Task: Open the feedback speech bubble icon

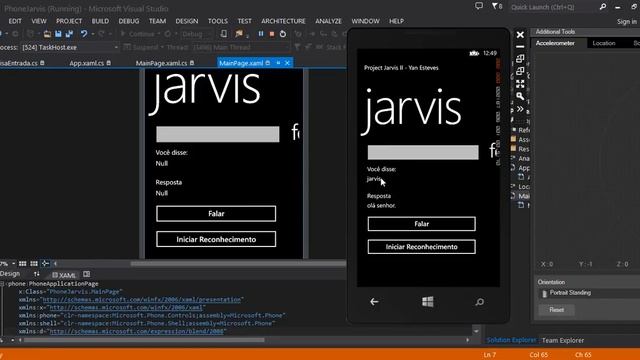Action: [479, 6]
